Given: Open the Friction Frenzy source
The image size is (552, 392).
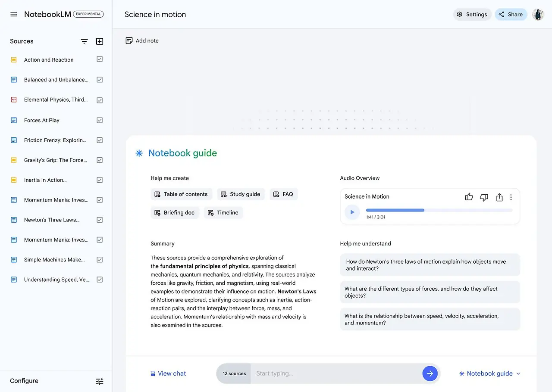Looking at the screenshot, I should (x=55, y=140).
